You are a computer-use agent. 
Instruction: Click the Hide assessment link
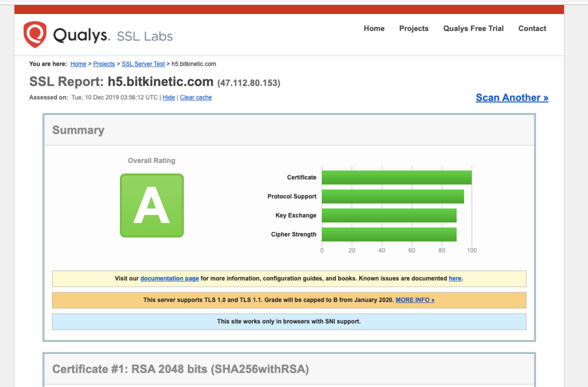169,97
